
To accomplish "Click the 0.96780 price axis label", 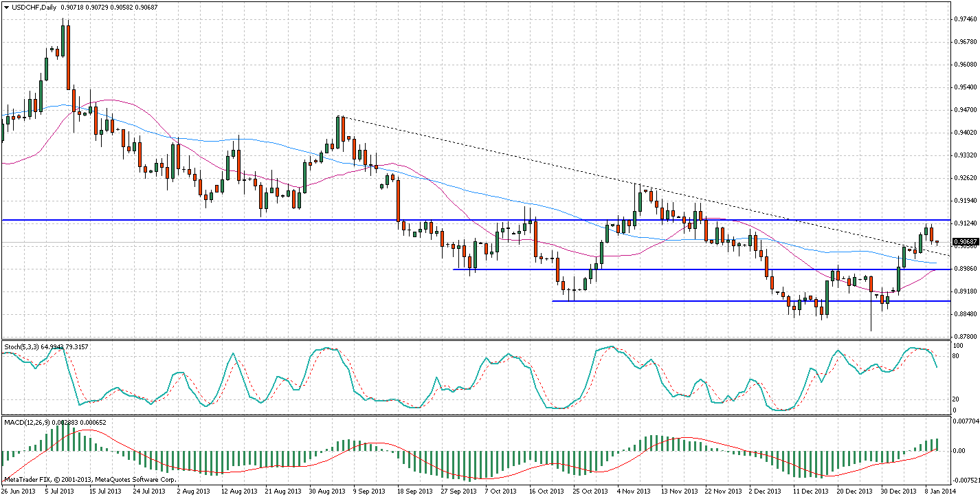I will point(966,43).
